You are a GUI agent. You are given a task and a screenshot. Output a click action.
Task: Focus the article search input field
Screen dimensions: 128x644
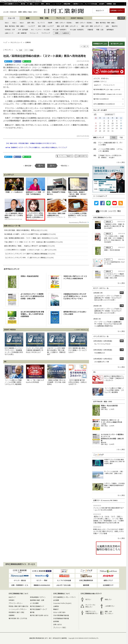click(x=104, y=18)
